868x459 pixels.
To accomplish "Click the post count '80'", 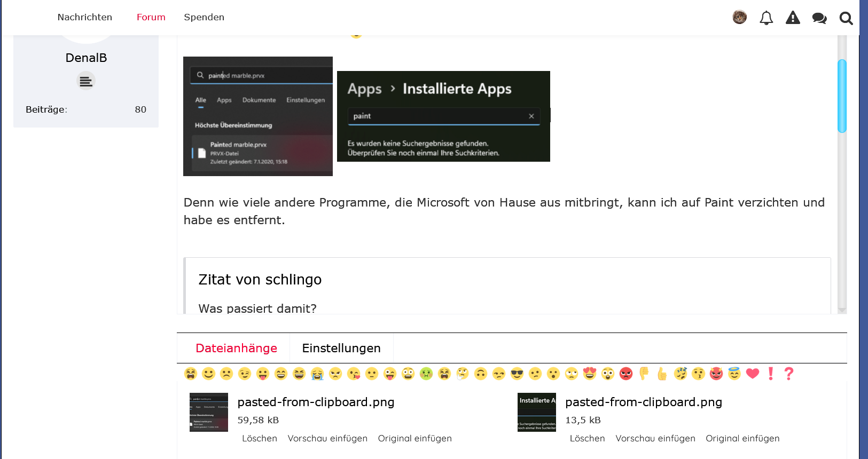I will (140, 109).
